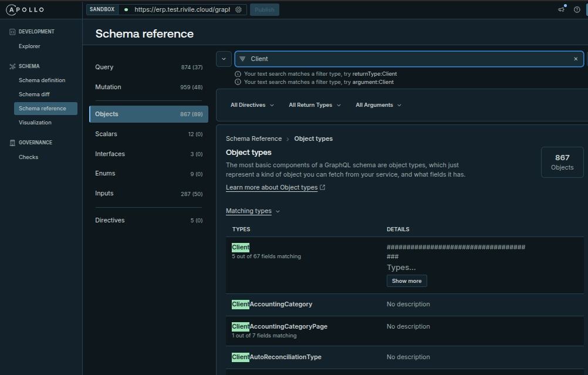The width and height of the screenshot is (588, 375).
Task: Click the Publish button
Action: [x=265, y=10]
